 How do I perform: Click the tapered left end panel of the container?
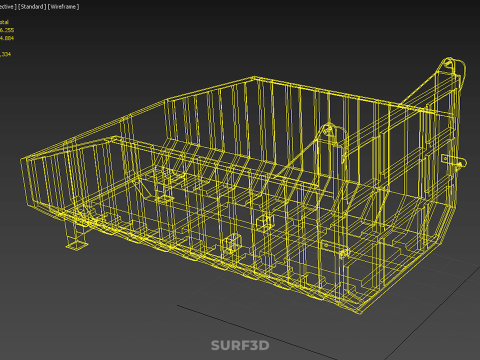pyautogui.click(x=50, y=182)
